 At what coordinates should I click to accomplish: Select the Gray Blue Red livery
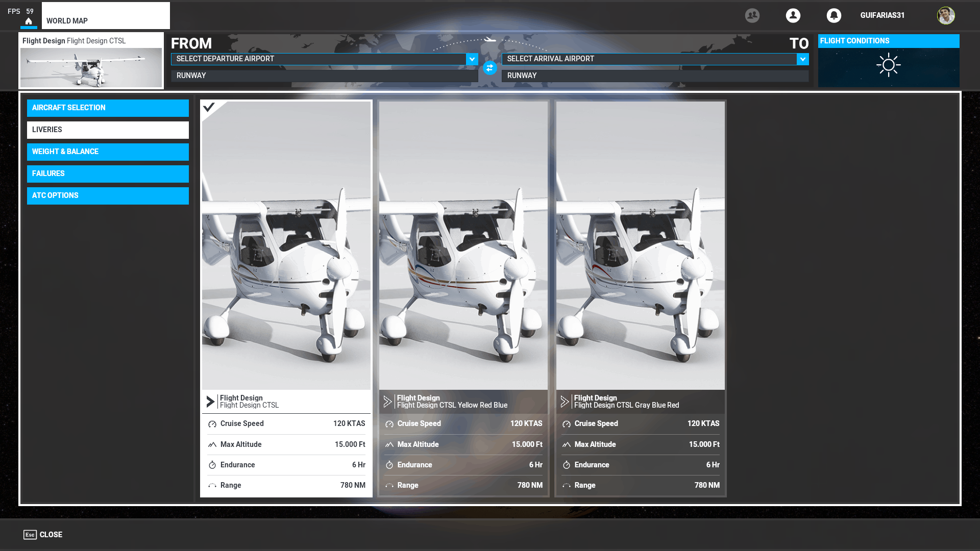coord(640,245)
